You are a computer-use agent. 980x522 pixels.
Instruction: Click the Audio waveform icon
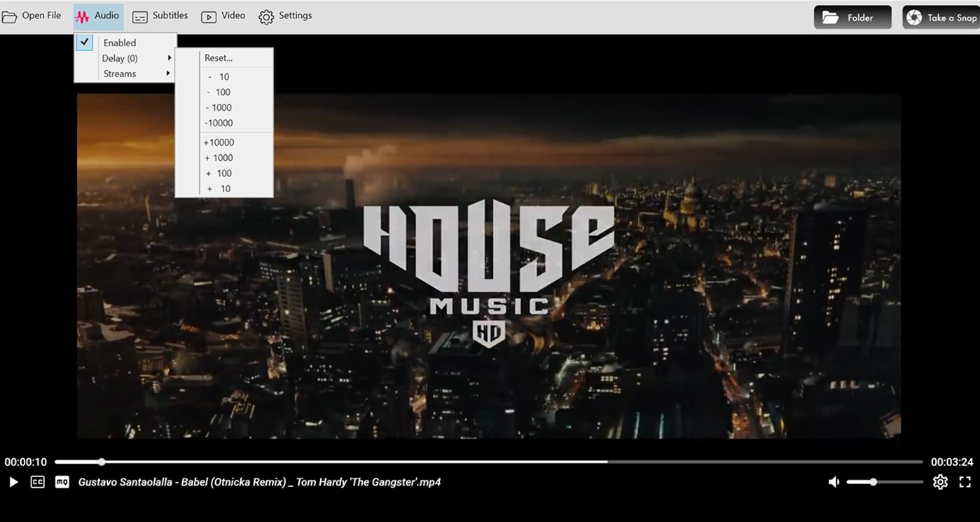[x=83, y=15]
